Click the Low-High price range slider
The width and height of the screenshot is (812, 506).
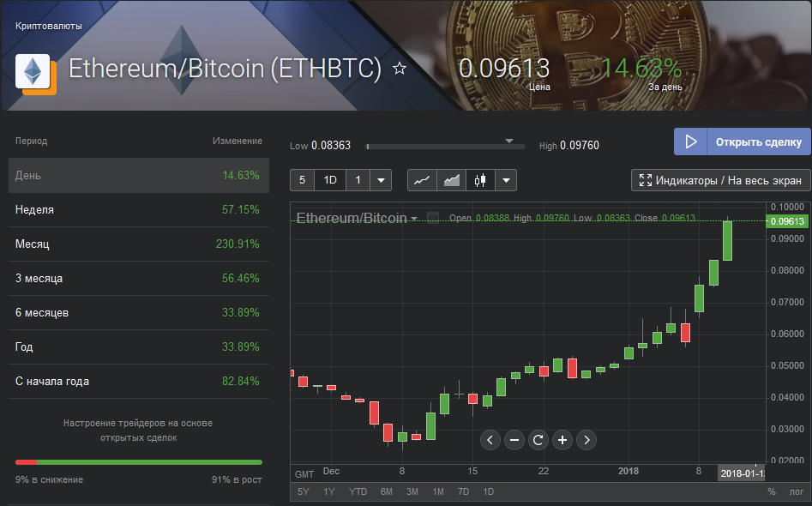(445, 146)
